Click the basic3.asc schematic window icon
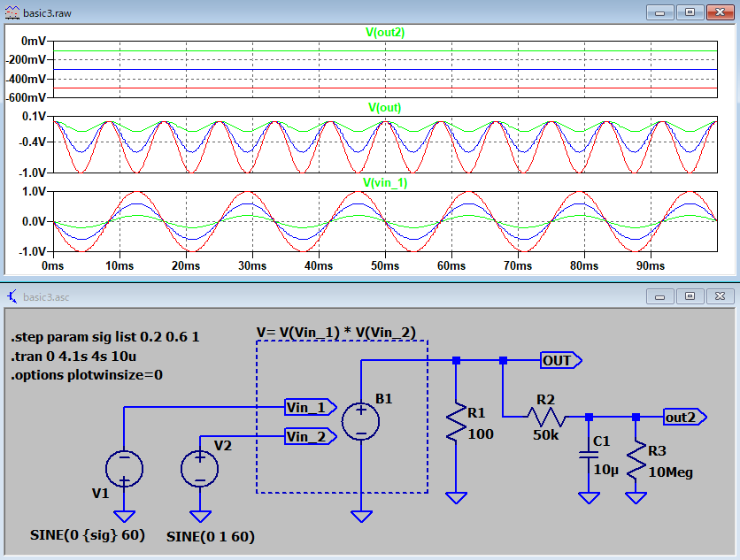 12,296
